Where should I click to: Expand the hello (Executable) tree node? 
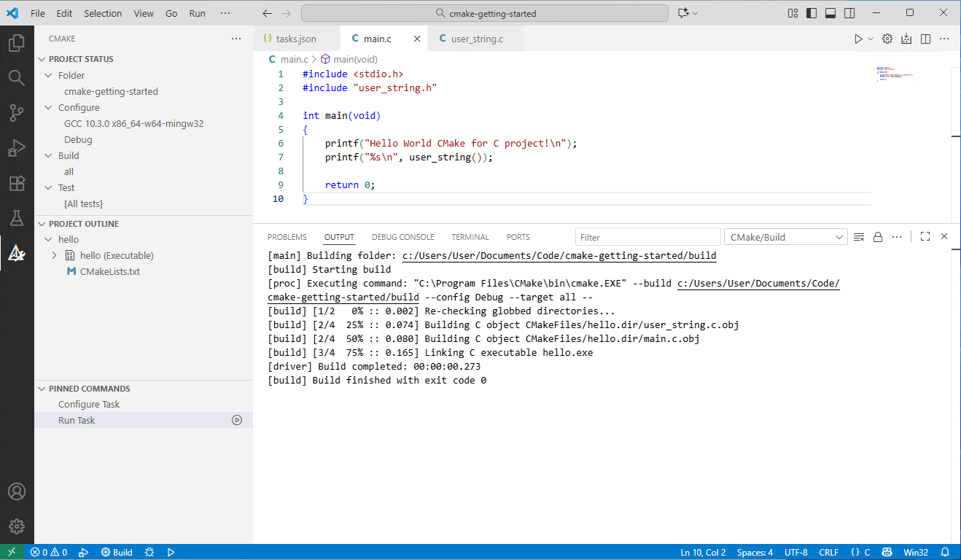[54, 255]
